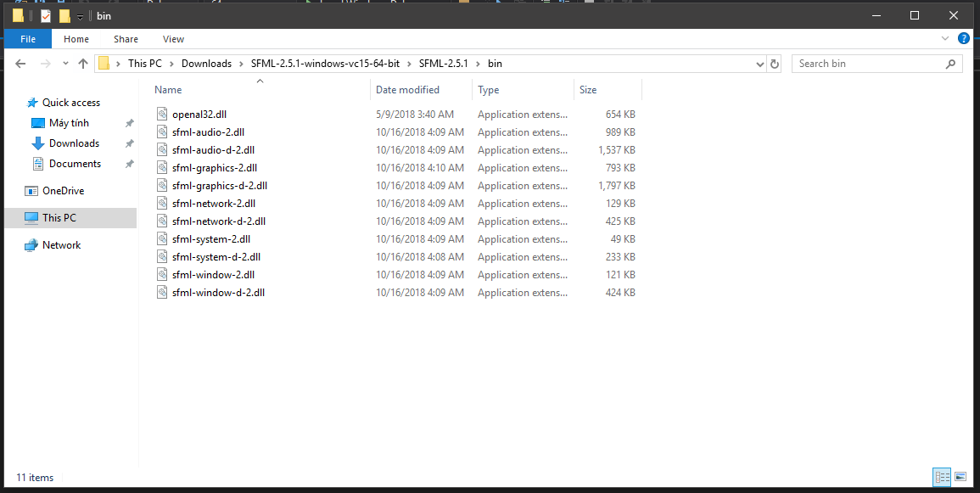The height and width of the screenshot is (493, 980).
Task: Open chevron after SFML-2.5.1 breadcrumb
Action: (479, 64)
